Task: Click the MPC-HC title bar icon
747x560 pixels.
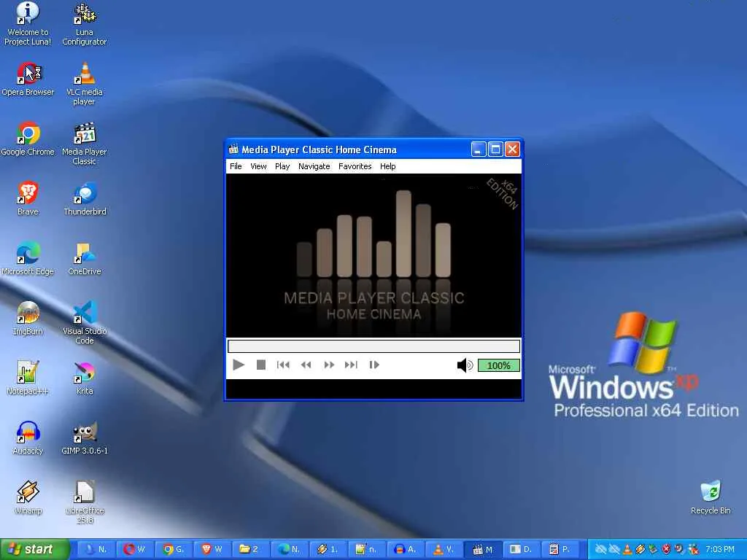Action: pos(233,149)
